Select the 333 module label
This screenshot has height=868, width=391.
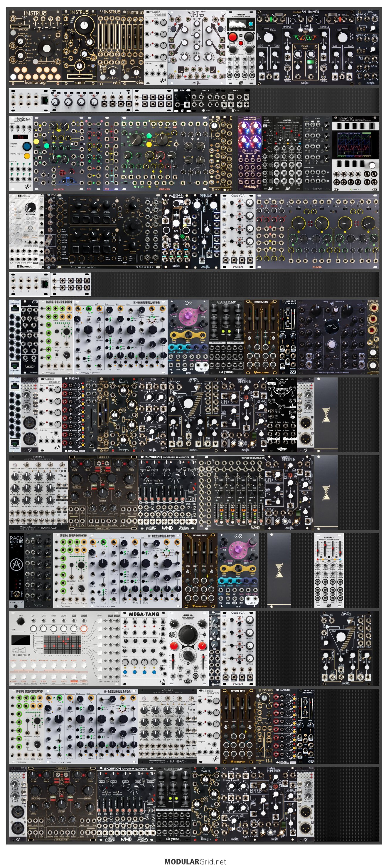click(107, 189)
